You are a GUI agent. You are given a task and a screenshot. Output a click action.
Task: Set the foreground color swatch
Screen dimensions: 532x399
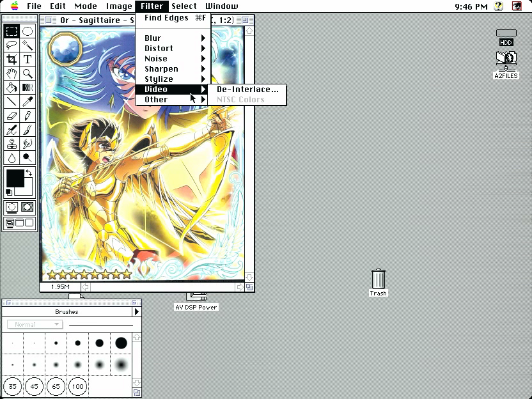click(15, 178)
